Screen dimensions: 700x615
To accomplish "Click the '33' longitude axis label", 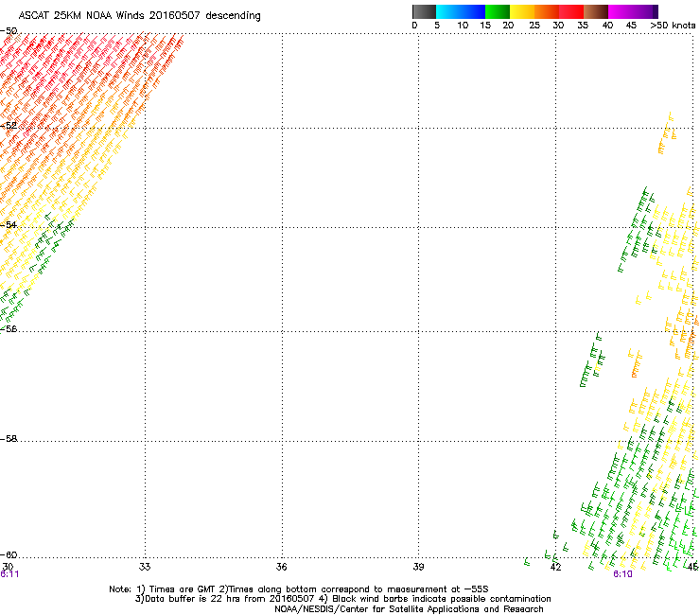I will pyautogui.click(x=145, y=567).
